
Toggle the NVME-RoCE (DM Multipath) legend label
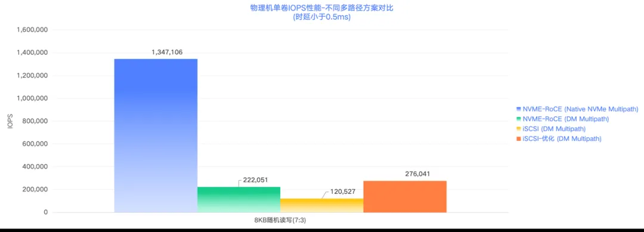[x=565, y=119]
